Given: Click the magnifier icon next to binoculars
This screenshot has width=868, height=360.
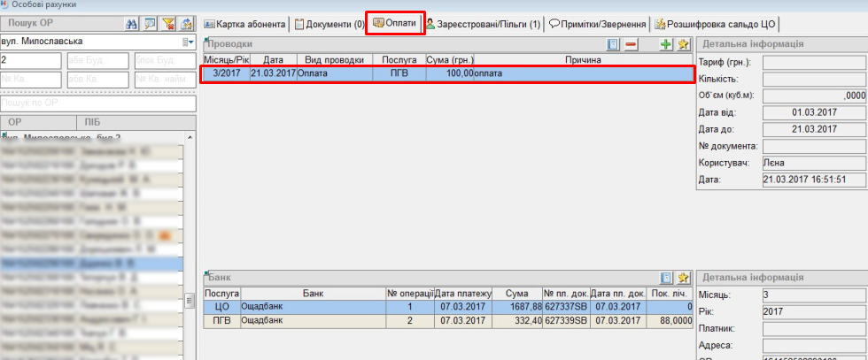Looking at the screenshot, I should coord(151,24).
